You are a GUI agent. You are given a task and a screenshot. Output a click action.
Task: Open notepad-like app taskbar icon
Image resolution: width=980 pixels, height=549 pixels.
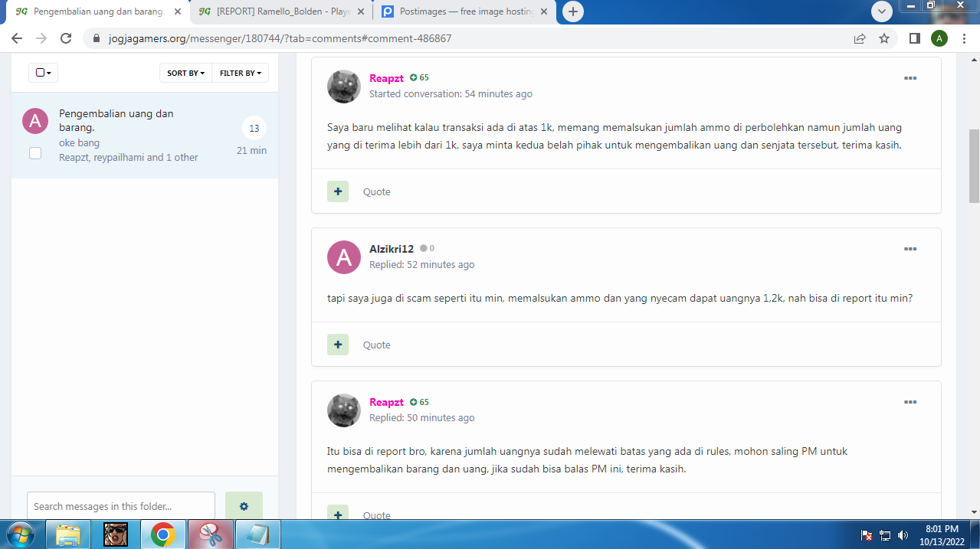257,534
